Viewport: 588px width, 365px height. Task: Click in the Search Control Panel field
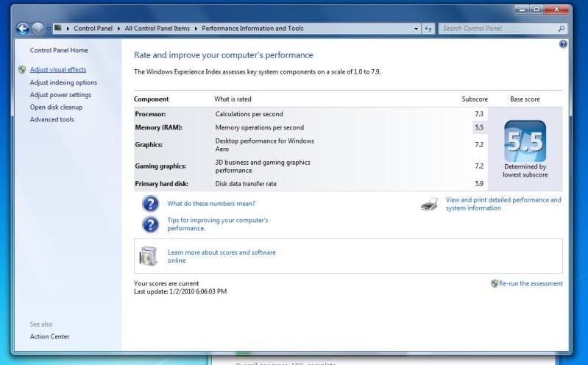click(x=497, y=29)
